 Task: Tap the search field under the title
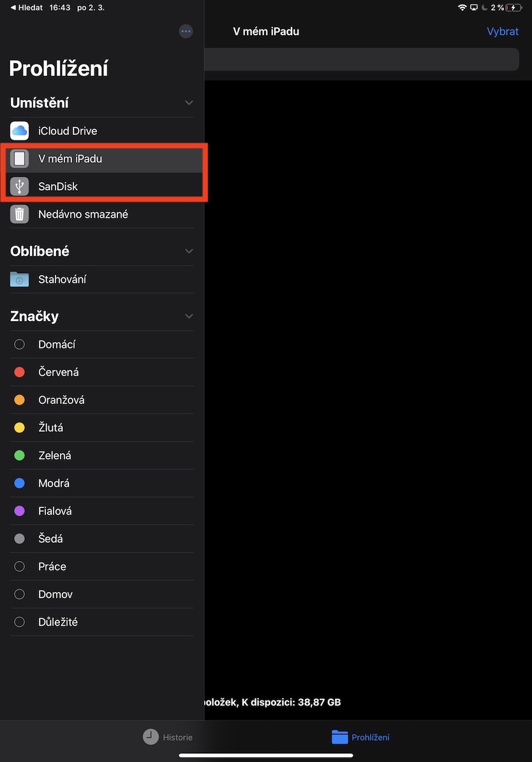[361, 59]
